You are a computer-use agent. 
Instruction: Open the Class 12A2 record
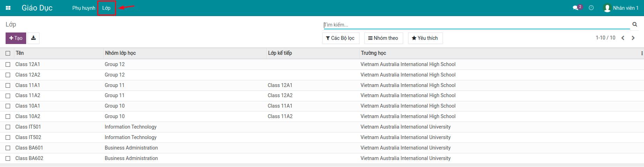tap(28, 75)
